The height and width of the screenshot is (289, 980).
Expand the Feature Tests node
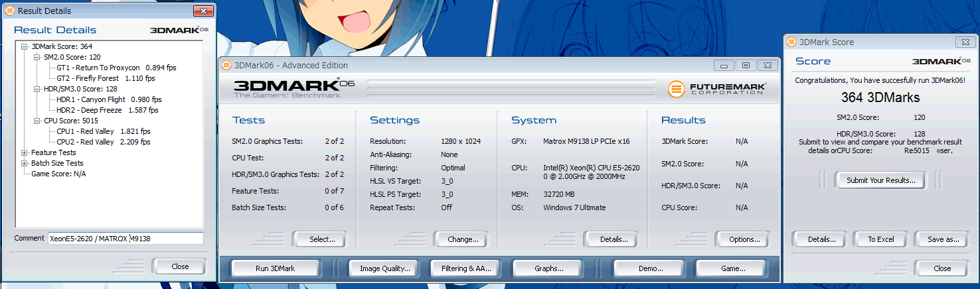25,152
